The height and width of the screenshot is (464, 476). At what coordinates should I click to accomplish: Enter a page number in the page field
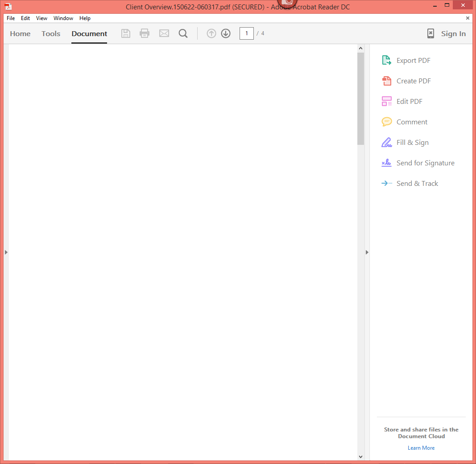point(246,33)
